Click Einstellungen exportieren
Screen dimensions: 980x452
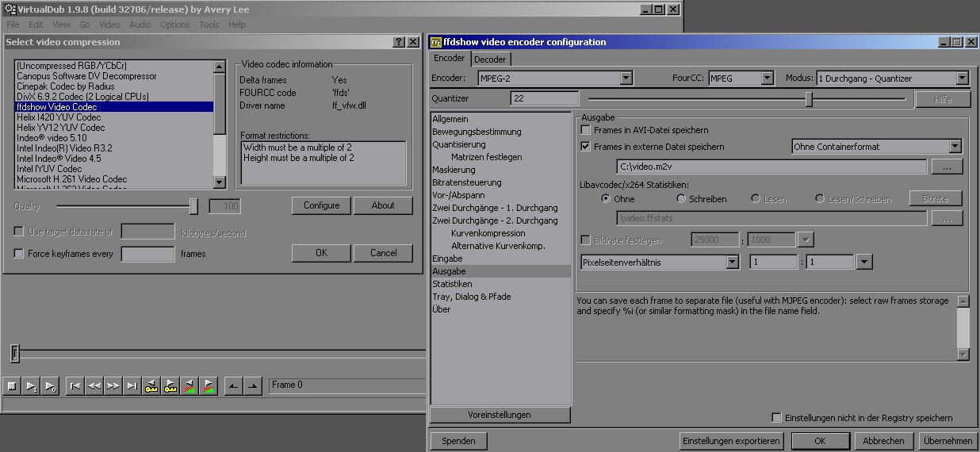732,441
